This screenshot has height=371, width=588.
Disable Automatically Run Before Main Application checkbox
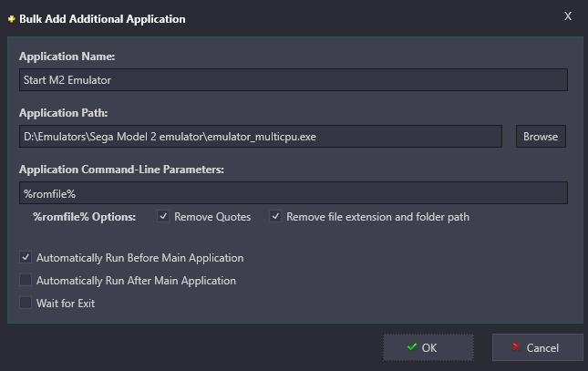[x=26, y=258]
